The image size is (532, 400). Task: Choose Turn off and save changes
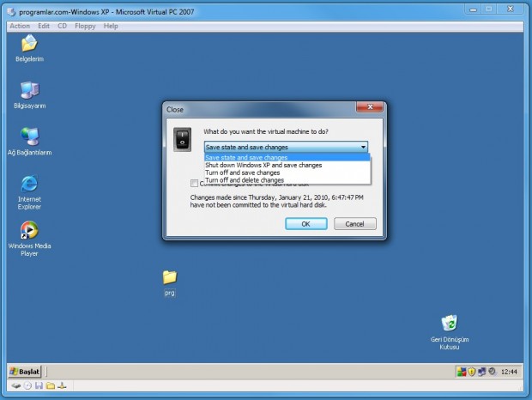287,173
